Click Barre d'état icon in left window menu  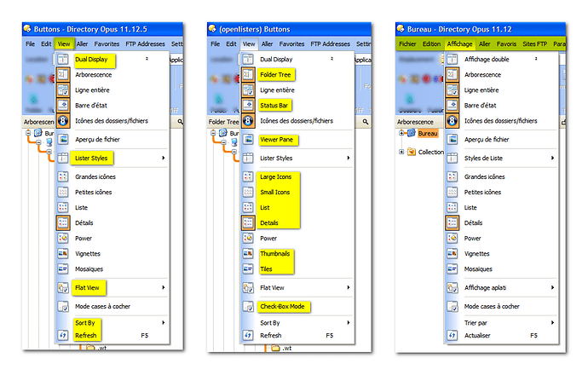(x=63, y=106)
